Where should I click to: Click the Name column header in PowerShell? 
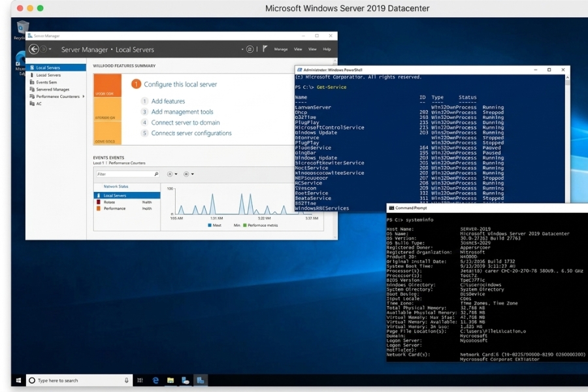[x=301, y=97]
